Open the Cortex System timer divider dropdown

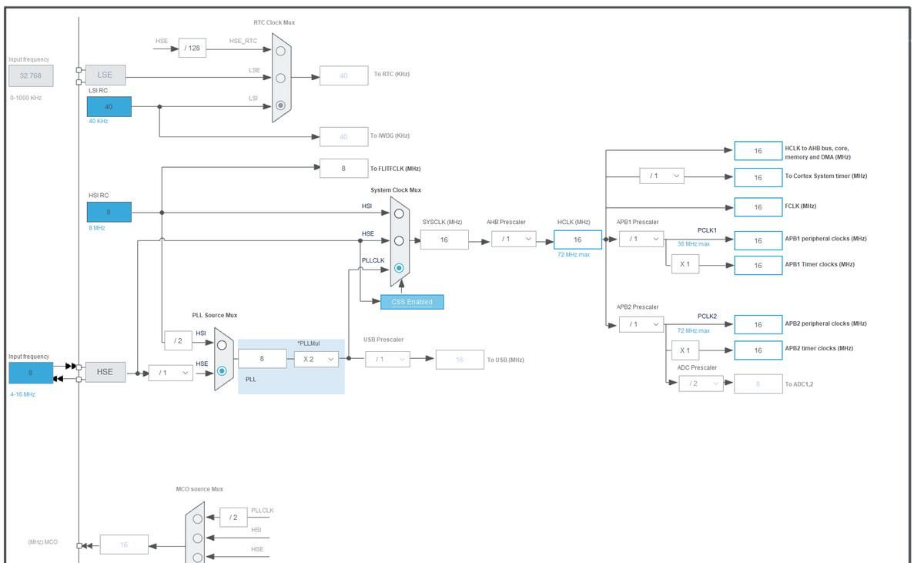[x=661, y=176]
